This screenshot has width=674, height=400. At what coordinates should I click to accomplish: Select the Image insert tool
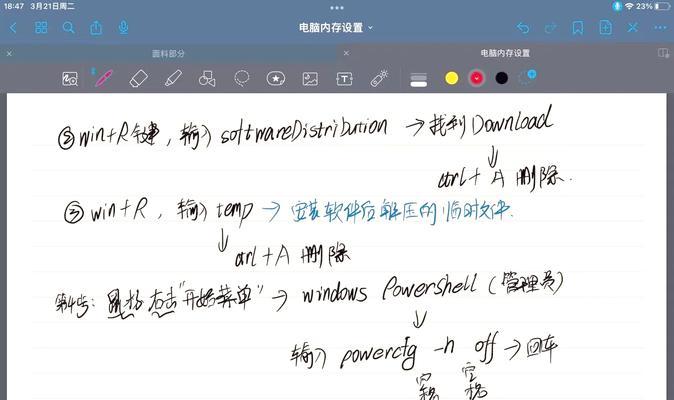pyautogui.click(x=310, y=79)
